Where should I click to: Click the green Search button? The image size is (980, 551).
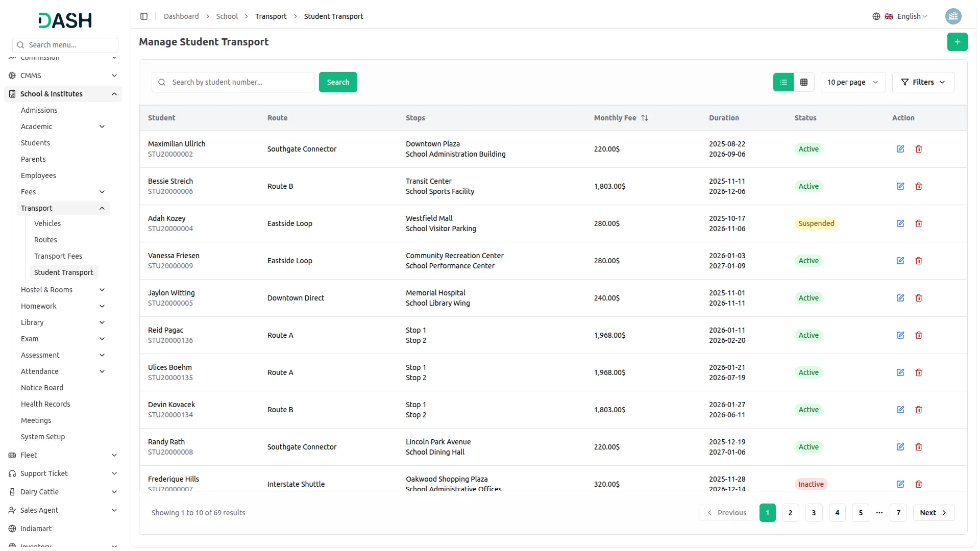click(x=338, y=82)
